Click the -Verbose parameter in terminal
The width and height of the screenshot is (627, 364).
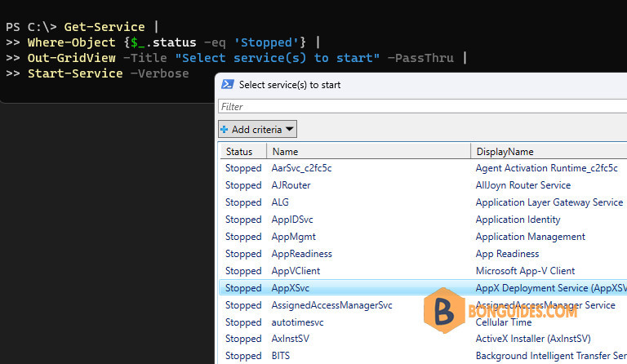159,73
